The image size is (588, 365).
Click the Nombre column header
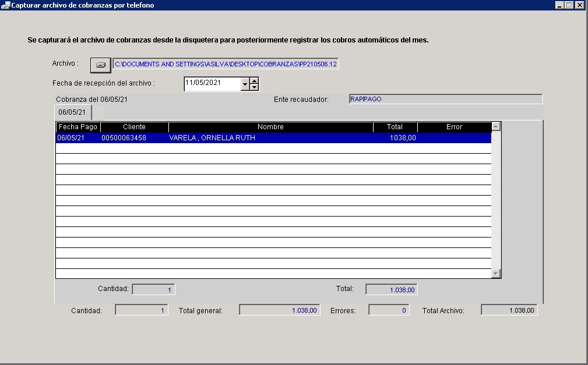[270, 126]
